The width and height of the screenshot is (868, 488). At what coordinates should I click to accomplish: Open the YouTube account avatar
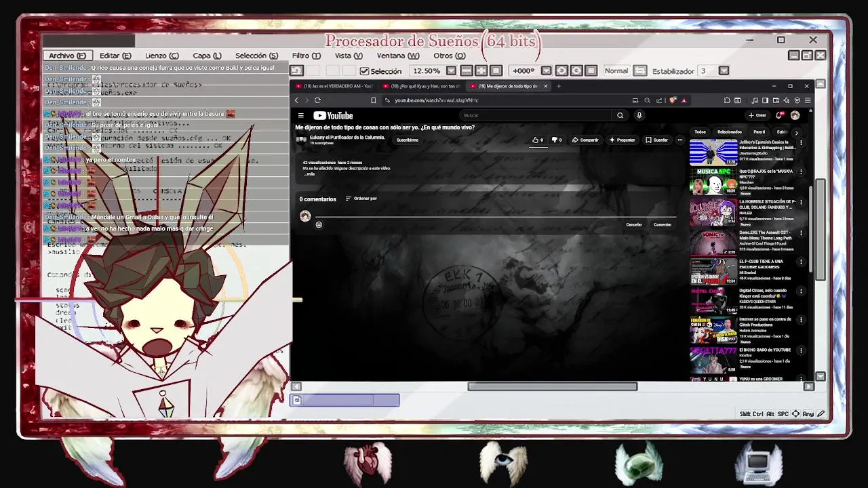(x=795, y=115)
